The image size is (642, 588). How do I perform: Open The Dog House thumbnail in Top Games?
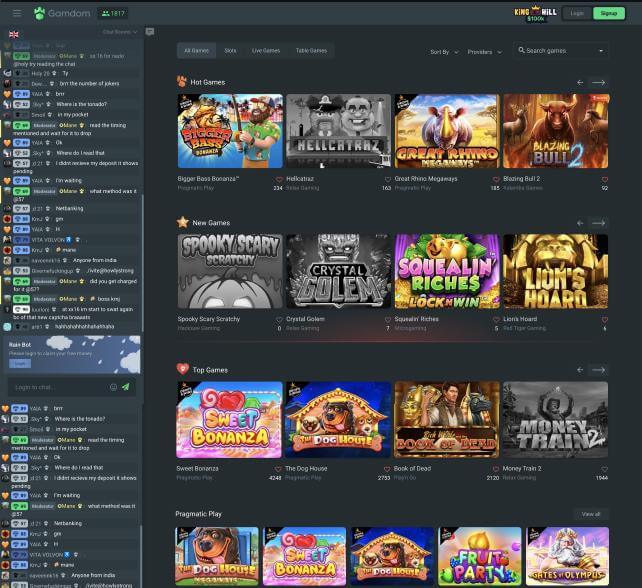[338, 420]
